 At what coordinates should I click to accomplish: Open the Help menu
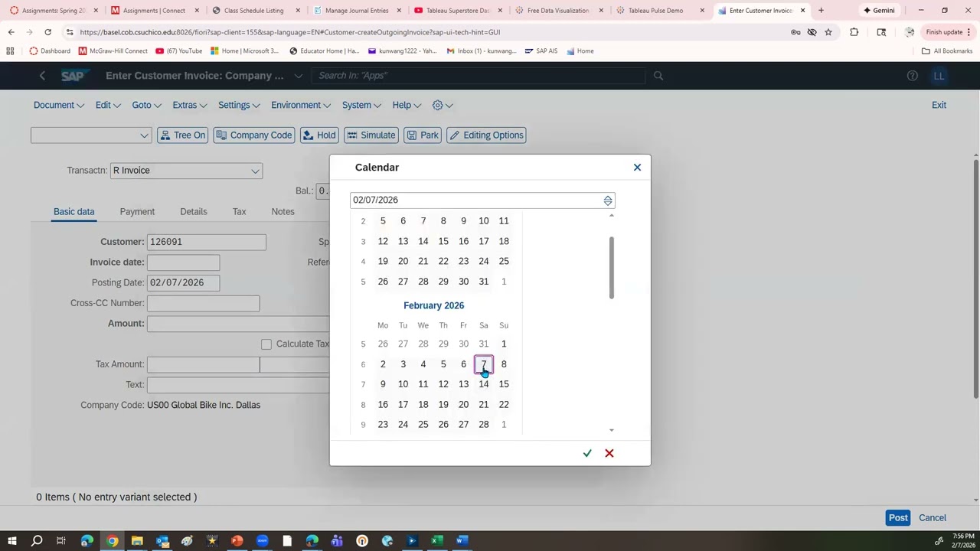click(407, 105)
